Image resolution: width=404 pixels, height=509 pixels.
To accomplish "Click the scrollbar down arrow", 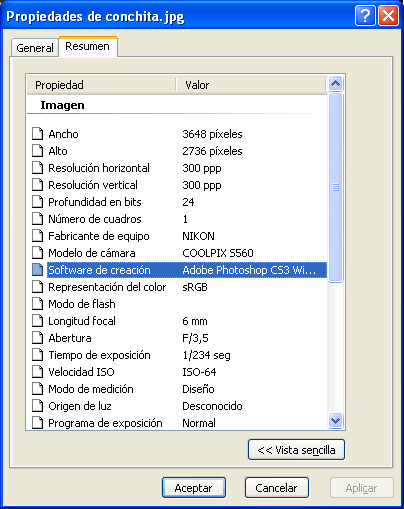I will [x=336, y=420].
